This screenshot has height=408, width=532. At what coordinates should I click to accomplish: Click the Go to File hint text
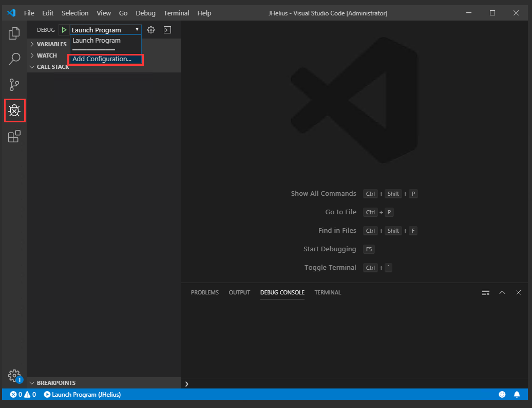tap(340, 212)
